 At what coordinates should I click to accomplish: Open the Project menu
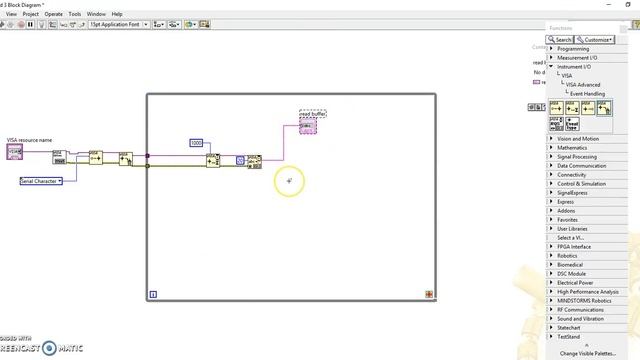(31, 14)
